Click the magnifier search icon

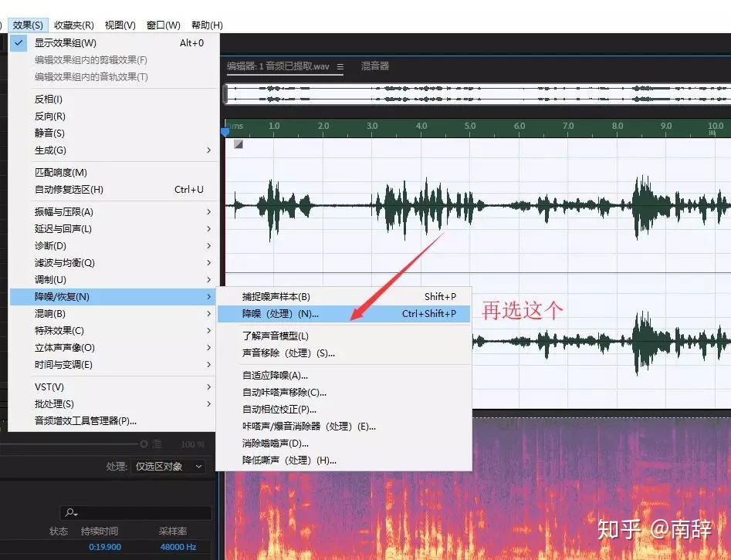click(x=71, y=512)
